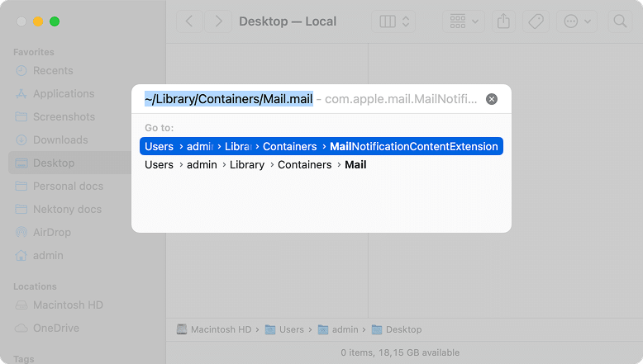Image resolution: width=643 pixels, height=364 pixels.
Task: Open the admin home folder in sidebar
Action: coord(48,256)
